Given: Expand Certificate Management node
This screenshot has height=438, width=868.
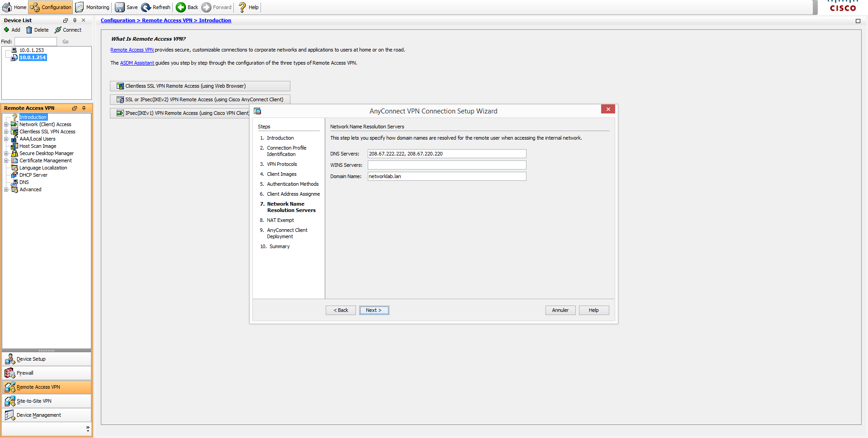Looking at the screenshot, I should click(x=6, y=160).
